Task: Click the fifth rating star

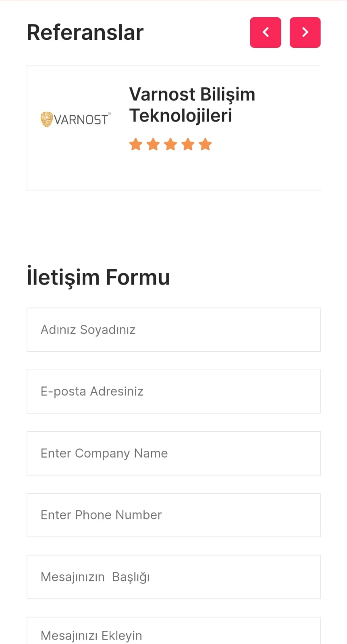Action: (205, 144)
